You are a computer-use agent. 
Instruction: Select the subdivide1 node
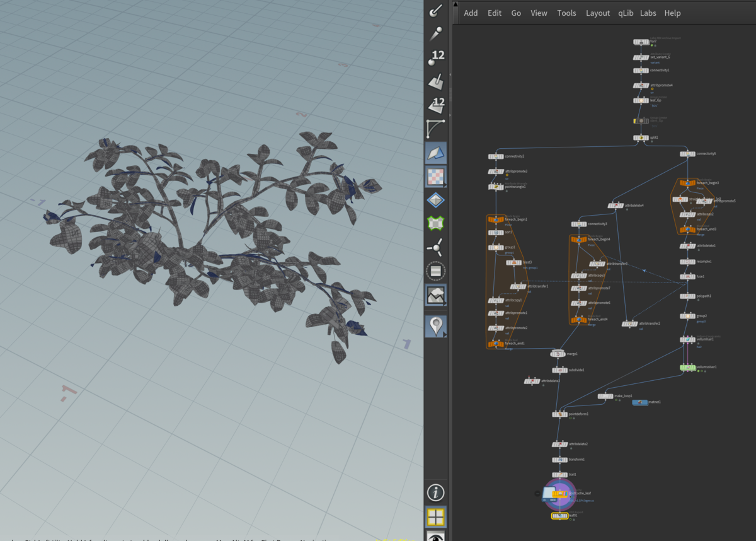tap(560, 370)
